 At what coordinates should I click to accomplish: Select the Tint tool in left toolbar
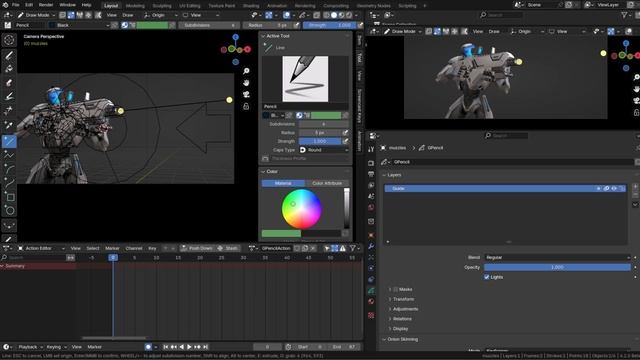pyautogui.click(x=9, y=96)
